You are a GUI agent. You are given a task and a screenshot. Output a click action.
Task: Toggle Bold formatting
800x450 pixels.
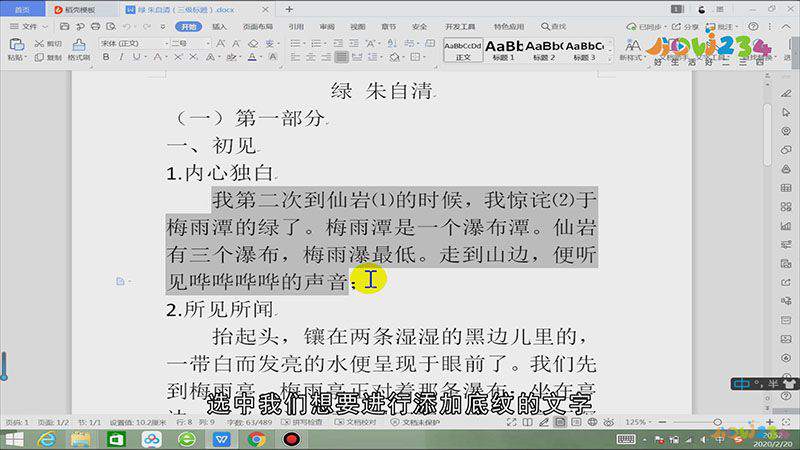[x=106, y=57]
